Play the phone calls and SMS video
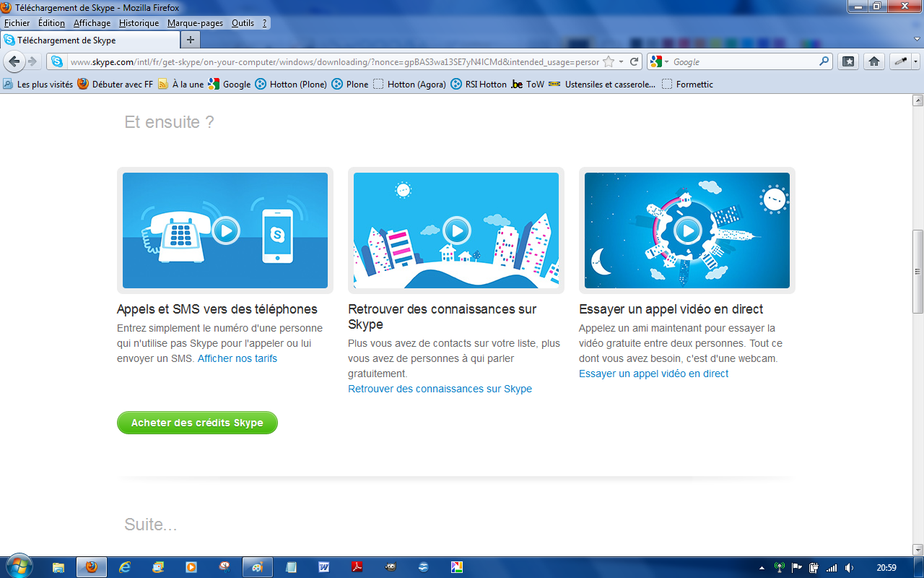Screen dimensions: 924x578 225,230
